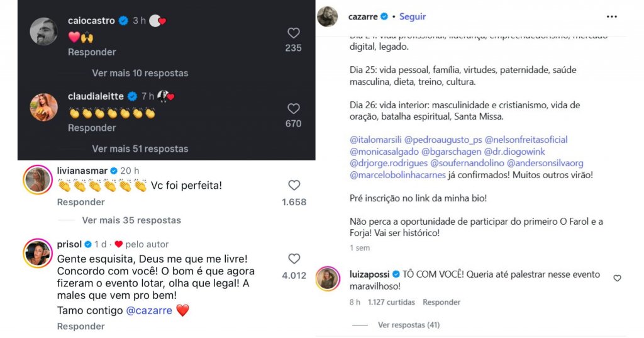Like claudialeitte's clapping comment
Screen dimensions: 644x338
(x=293, y=109)
